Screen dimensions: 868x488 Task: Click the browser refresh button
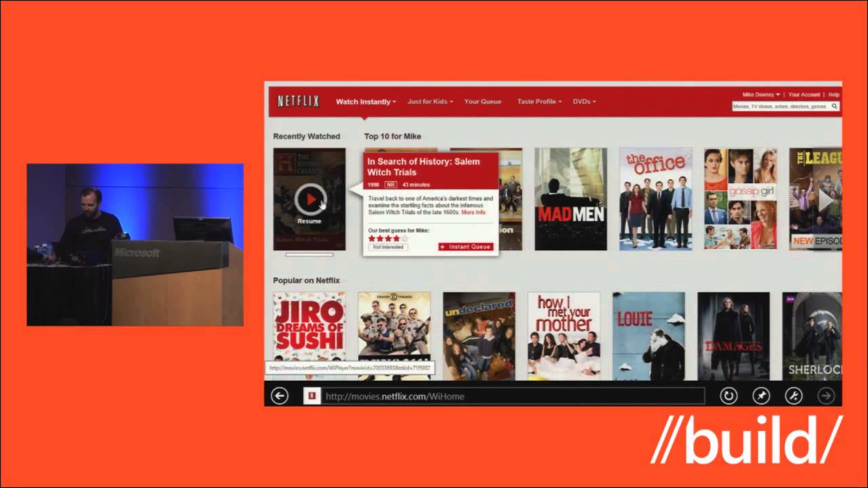[728, 396]
